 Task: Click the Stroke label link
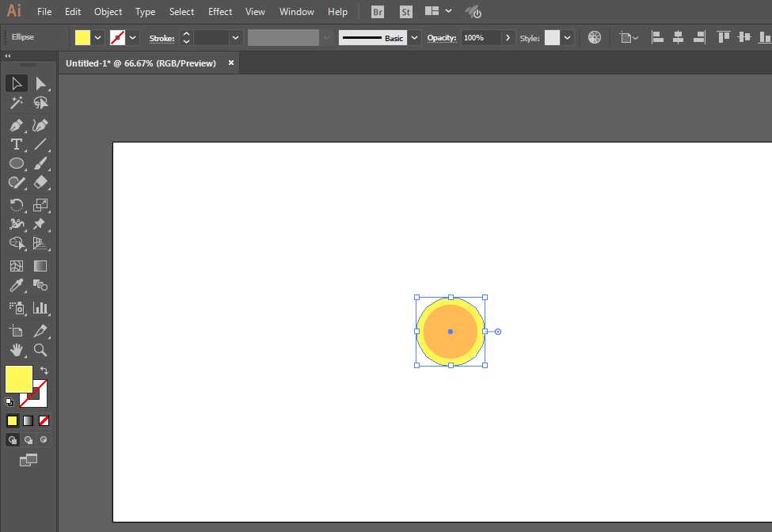tap(162, 38)
